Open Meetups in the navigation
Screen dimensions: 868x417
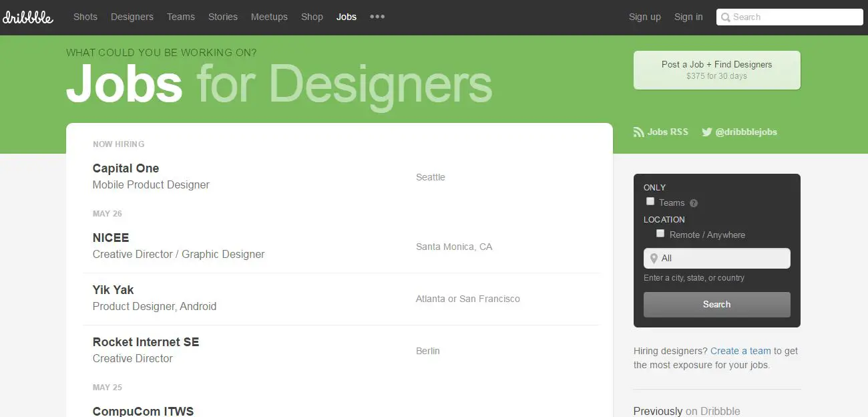tap(269, 17)
